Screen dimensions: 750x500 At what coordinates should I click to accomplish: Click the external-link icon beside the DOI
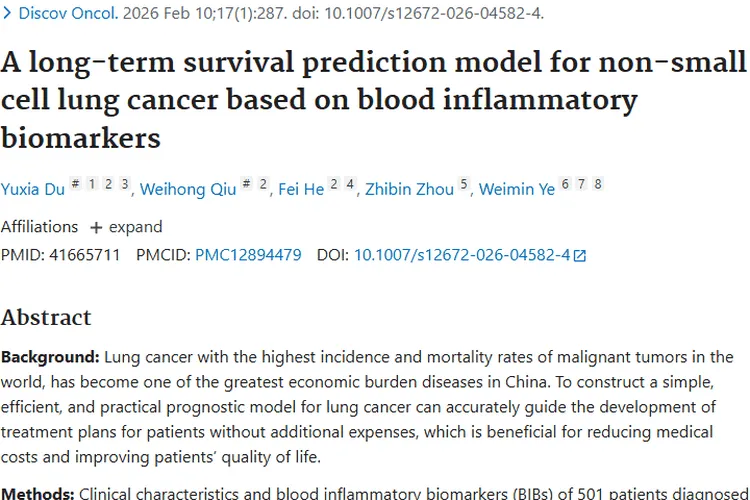point(580,256)
